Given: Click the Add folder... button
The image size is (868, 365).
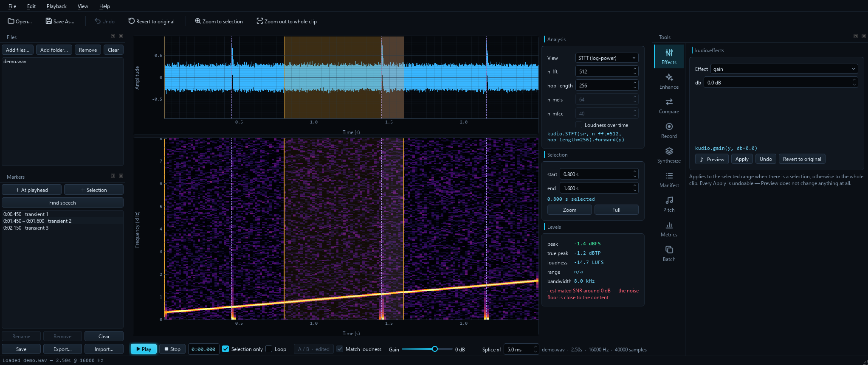Looking at the screenshot, I should [54, 50].
